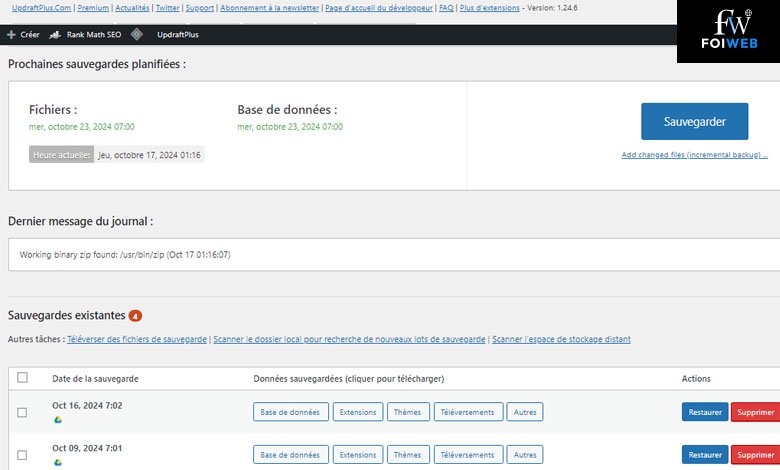The image size is (780, 470).
Task: Click the Base de données scheduled date
Action: pos(290,127)
